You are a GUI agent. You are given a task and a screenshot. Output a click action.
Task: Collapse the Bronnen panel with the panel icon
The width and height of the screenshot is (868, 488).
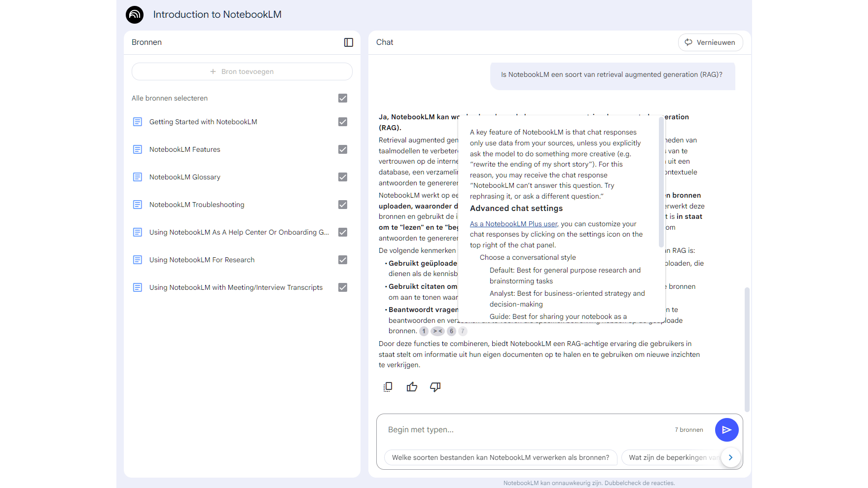tap(349, 42)
